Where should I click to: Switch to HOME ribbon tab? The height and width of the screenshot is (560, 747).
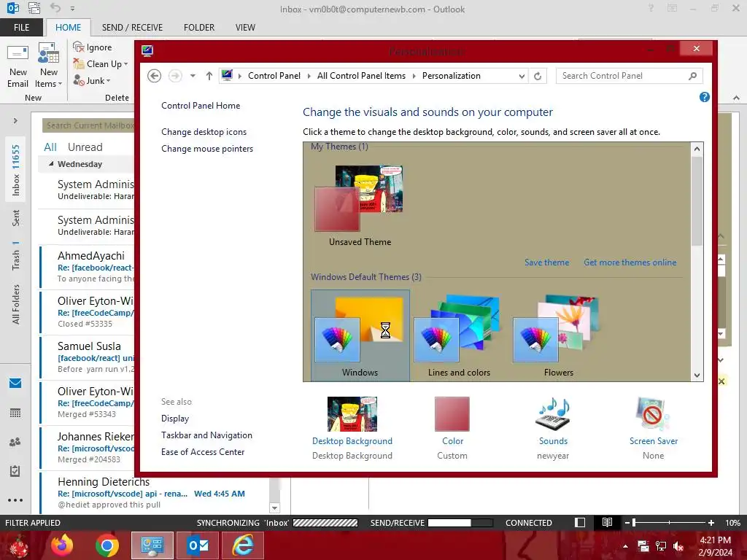pyautogui.click(x=68, y=28)
